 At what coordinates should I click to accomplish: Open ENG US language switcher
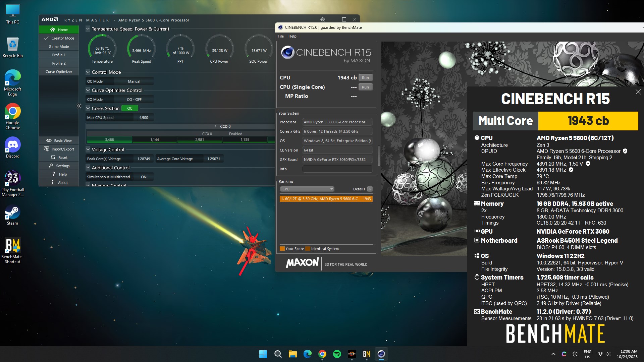pyautogui.click(x=588, y=354)
